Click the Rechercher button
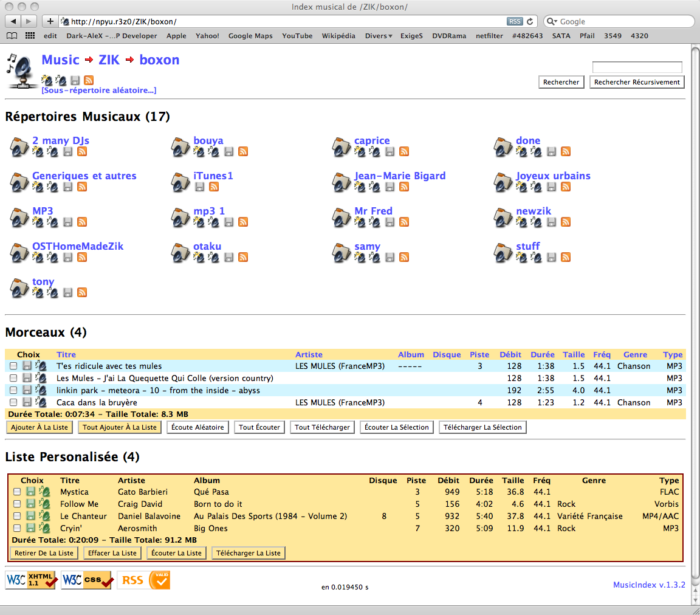The width and height of the screenshot is (700, 615). pyautogui.click(x=561, y=82)
